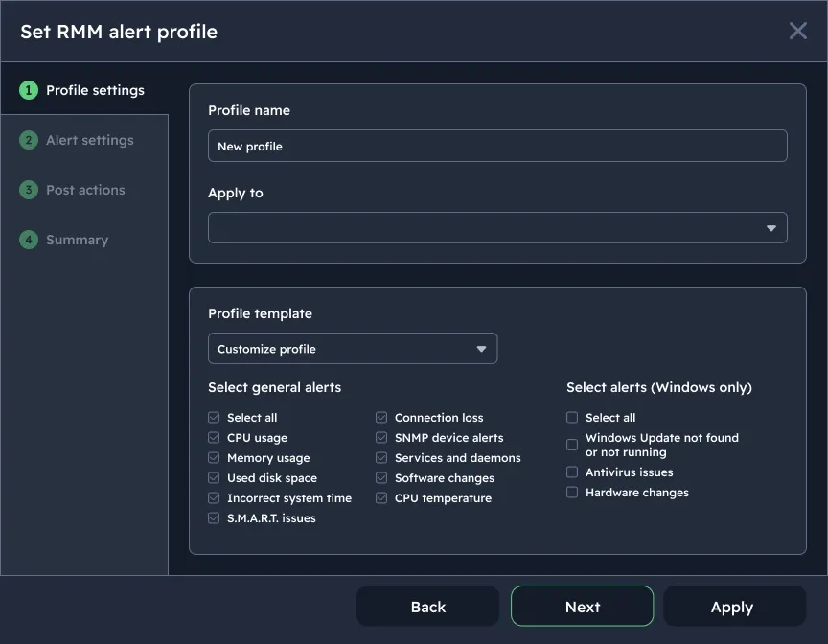The width and height of the screenshot is (828, 644).
Task: Open the Profile template dropdown showing Customize profile
Action: coord(353,348)
